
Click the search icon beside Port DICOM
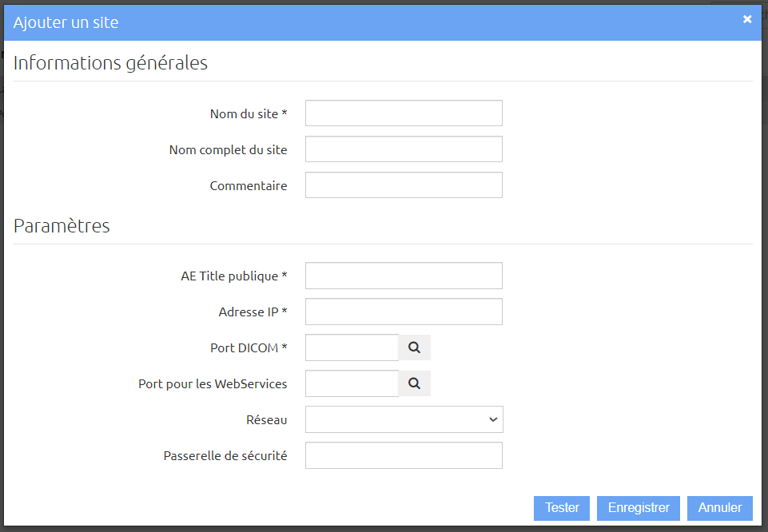click(x=414, y=347)
